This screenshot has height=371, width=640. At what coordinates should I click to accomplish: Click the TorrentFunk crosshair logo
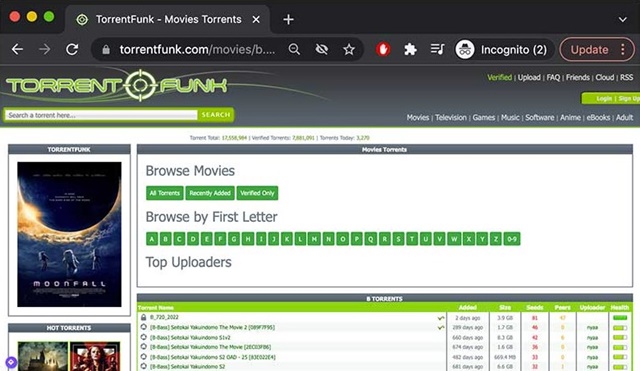[140, 85]
